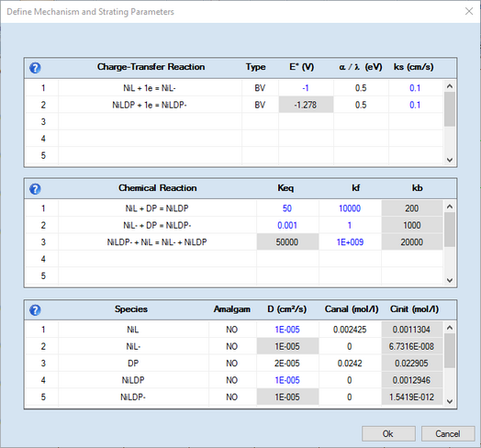Click Cinit value 0.0012946
The width and height of the screenshot is (481, 448).
coord(412,380)
